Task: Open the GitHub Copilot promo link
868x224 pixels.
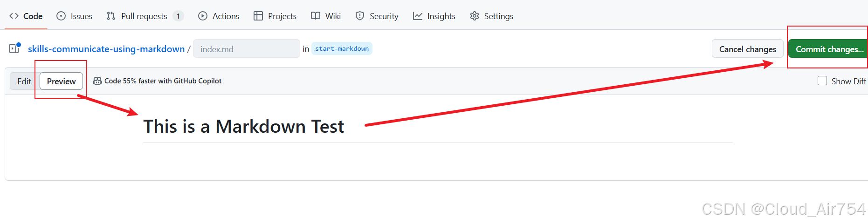Action: [x=163, y=81]
